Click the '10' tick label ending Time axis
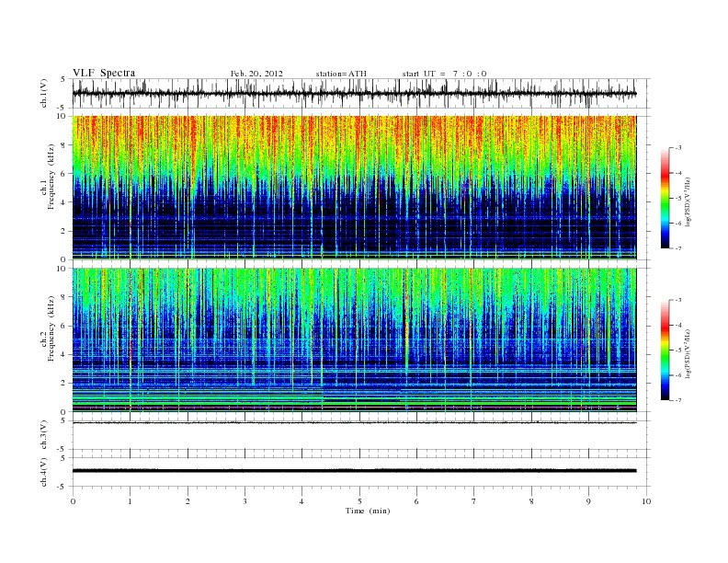 [x=646, y=501]
